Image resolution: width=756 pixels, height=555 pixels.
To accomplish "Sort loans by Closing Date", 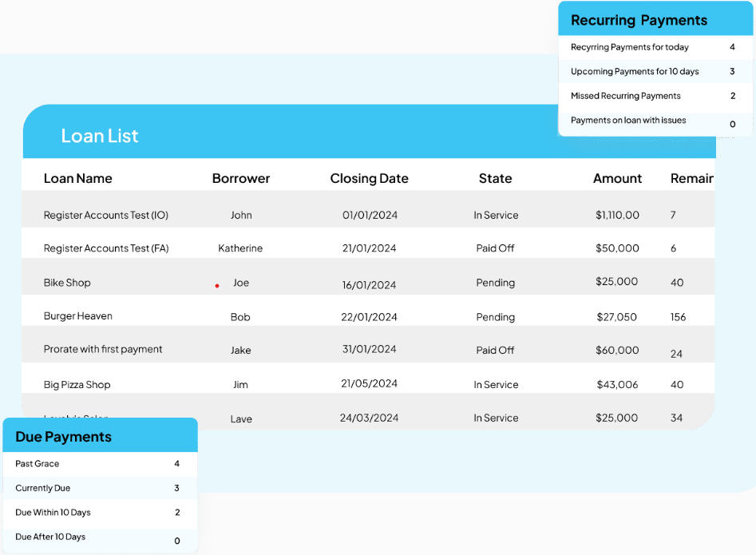I will click(x=369, y=178).
